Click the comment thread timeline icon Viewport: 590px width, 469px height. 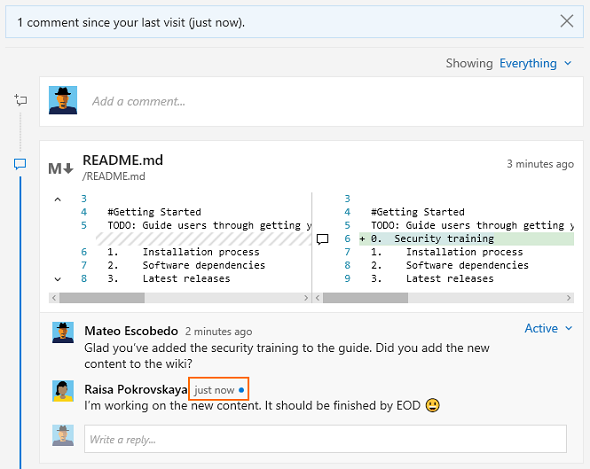[20, 164]
